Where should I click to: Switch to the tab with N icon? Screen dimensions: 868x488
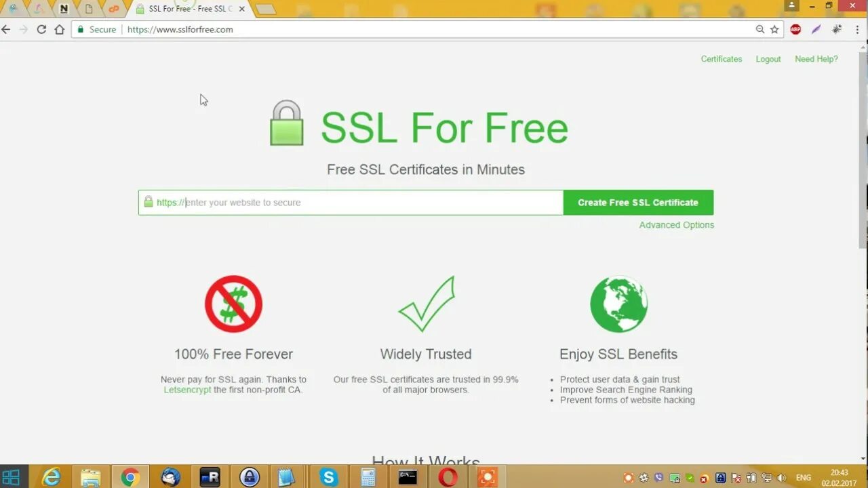pos(64,9)
